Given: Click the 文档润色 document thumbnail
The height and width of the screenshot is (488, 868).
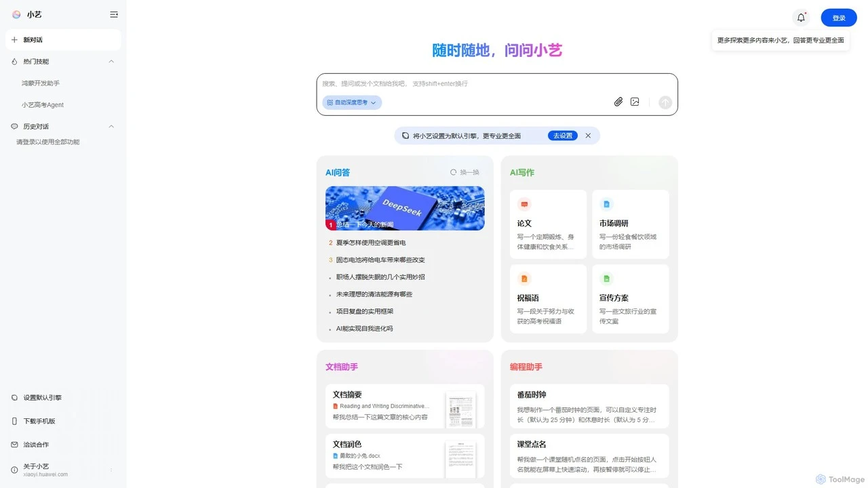Looking at the screenshot, I should click(x=461, y=459).
